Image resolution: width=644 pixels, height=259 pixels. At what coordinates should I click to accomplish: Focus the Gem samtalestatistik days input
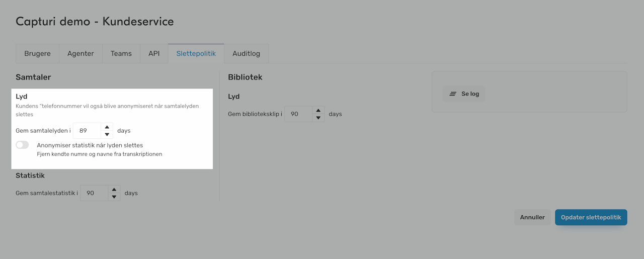point(94,193)
